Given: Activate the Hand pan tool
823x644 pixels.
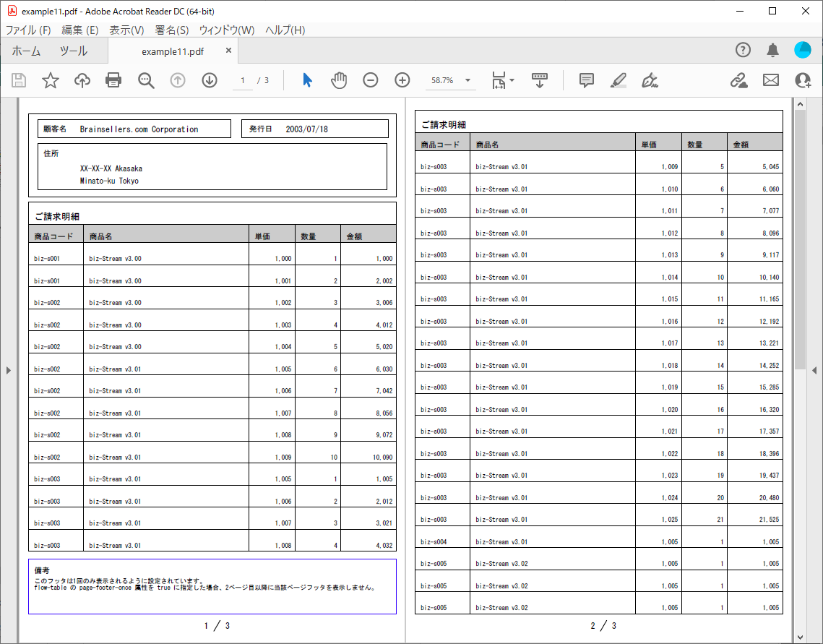Looking at the screenshot, I should pos(339,80).
